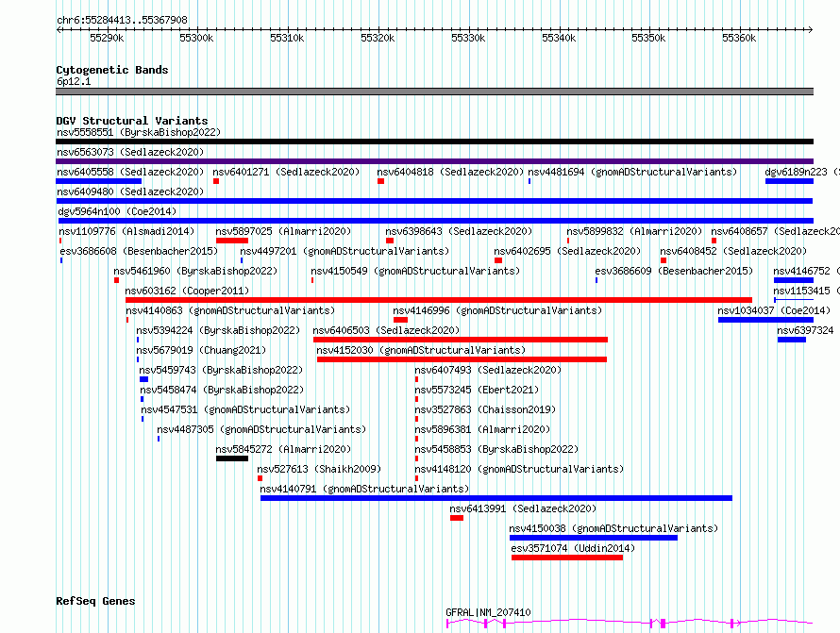Open nsv6401271 (Sedlazeck2020) label
Screen dimensions: 840x633
(286, 172)
